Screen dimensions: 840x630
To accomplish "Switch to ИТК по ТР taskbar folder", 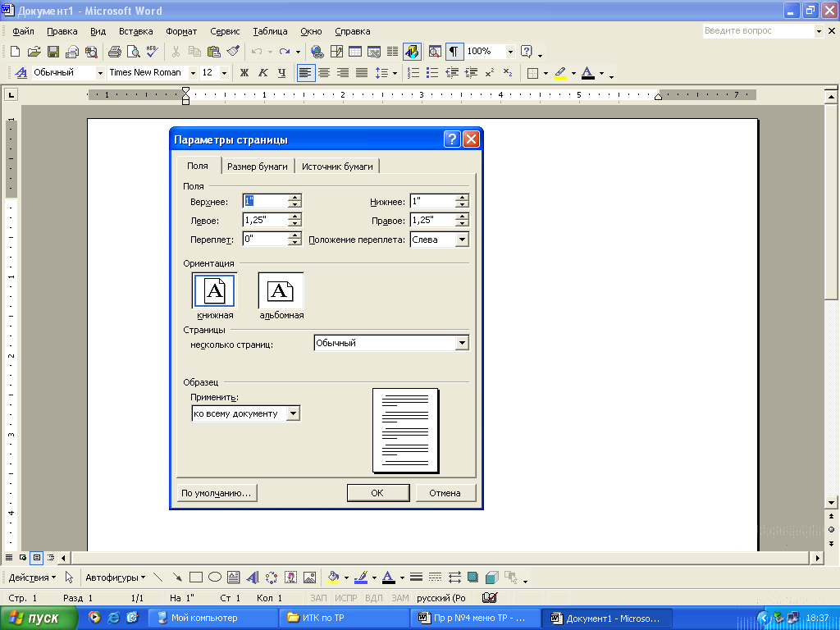I will (345, 619).
